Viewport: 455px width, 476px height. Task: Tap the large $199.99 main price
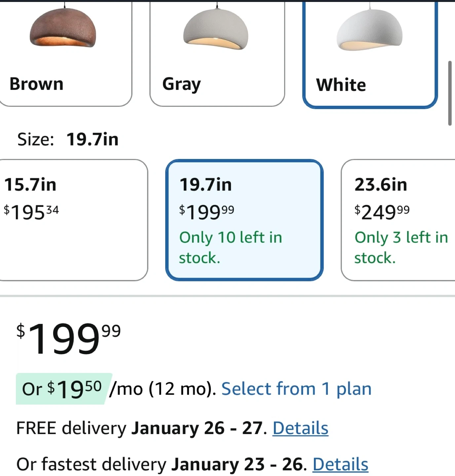click(x=69, y=339)
